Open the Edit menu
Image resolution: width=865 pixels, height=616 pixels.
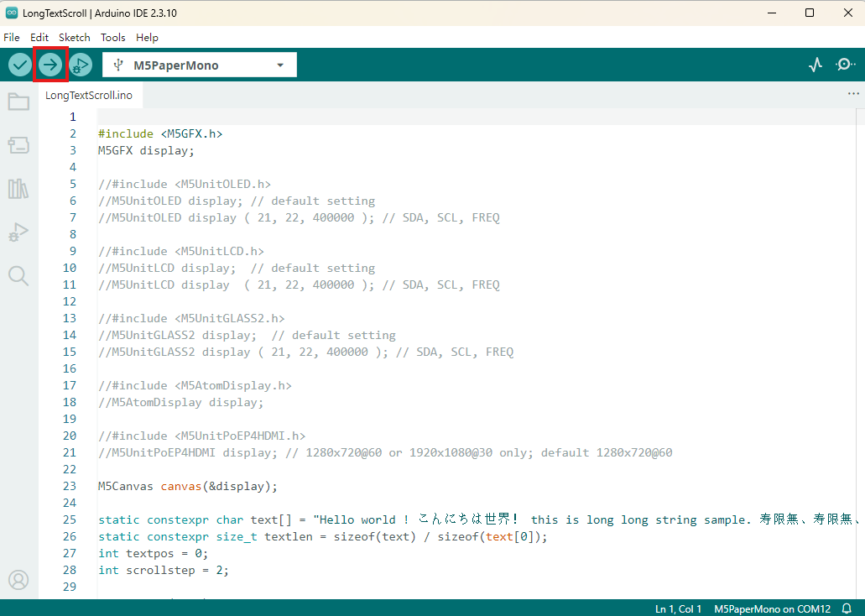pyautogui.click(x=39, y=38)
